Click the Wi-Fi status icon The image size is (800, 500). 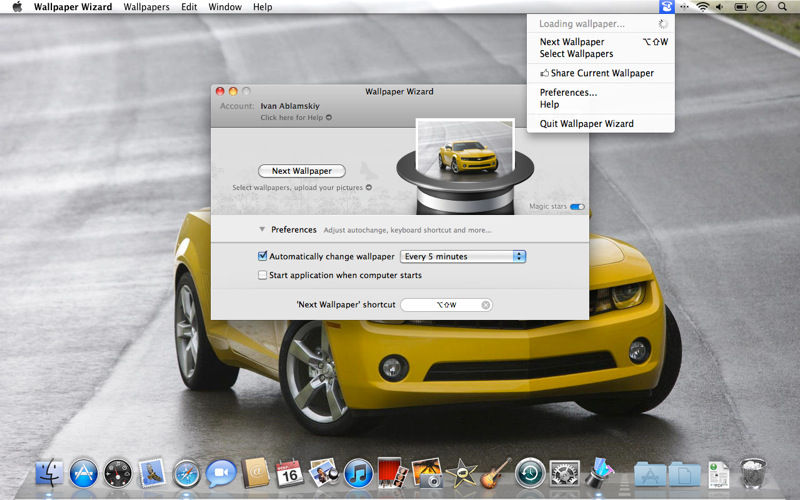point(703,7)
